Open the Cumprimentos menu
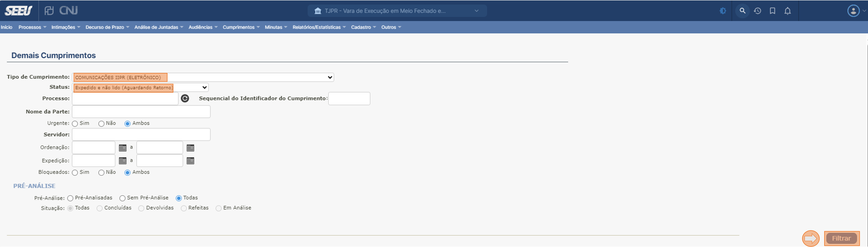The width and height of the screenshot is (868, 247). [x=241, y=27]
